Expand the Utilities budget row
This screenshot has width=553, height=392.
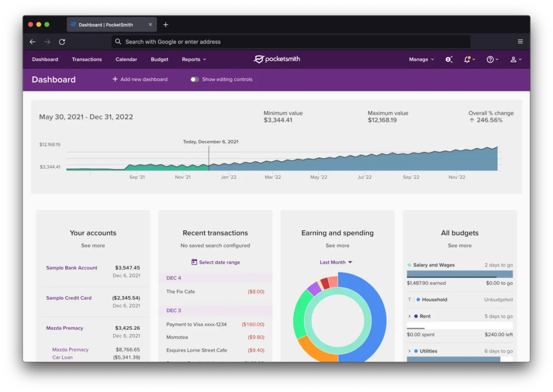pyautogui.click(x=409, y=351)
